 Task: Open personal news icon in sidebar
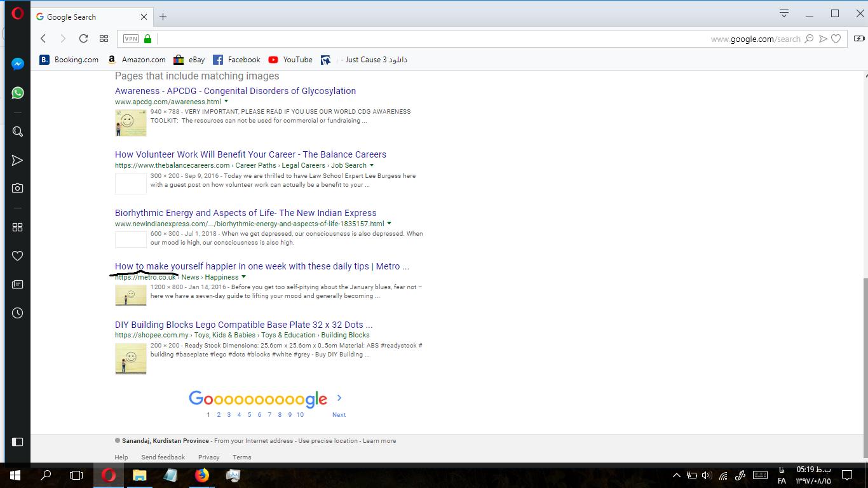pos(18,284)
